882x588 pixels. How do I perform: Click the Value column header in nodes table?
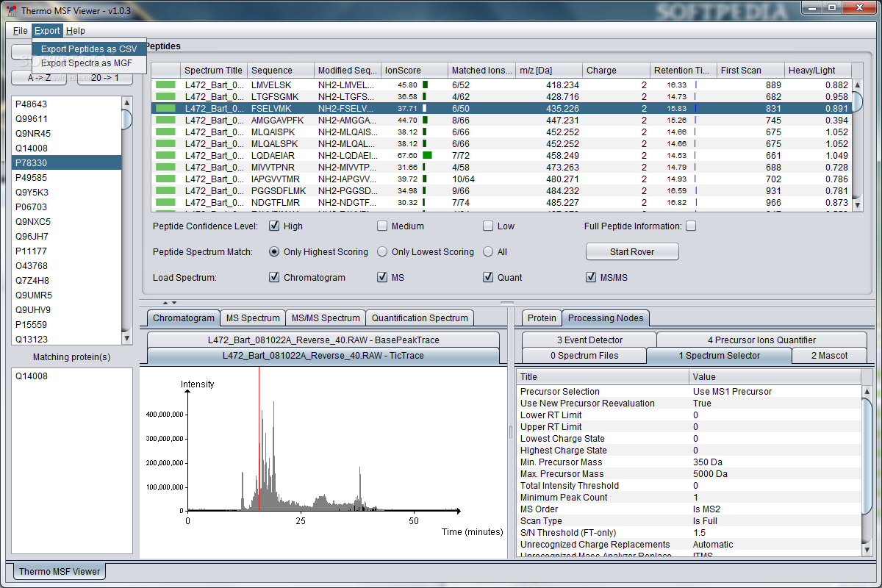click(x=775, y=377)
